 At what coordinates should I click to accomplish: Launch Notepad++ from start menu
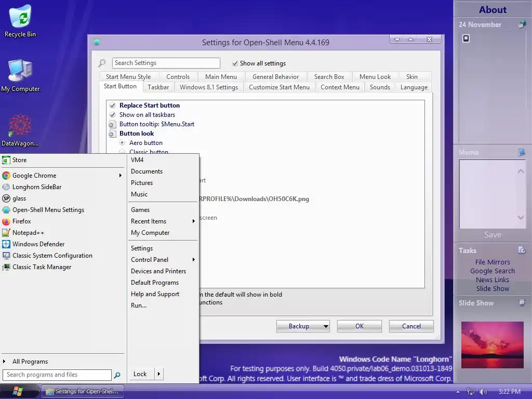pyautogui.click(x=63, y=233)
